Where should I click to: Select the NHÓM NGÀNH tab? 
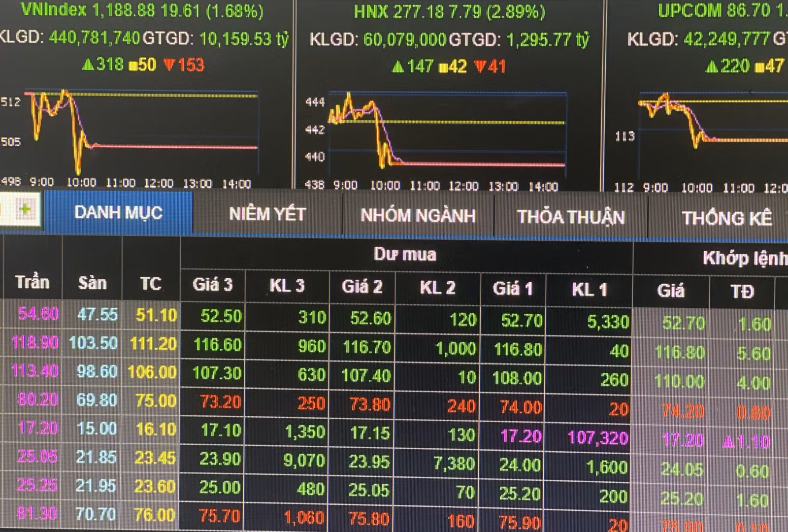click(x=418, y=215)
